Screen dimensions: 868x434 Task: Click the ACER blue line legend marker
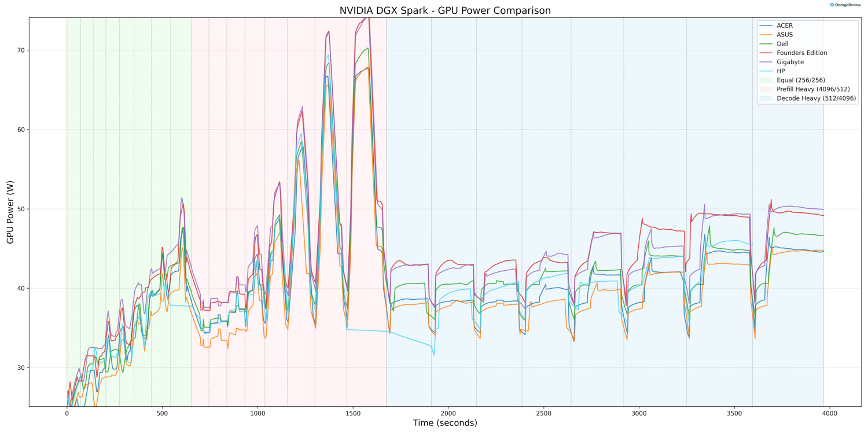point(766,25)
